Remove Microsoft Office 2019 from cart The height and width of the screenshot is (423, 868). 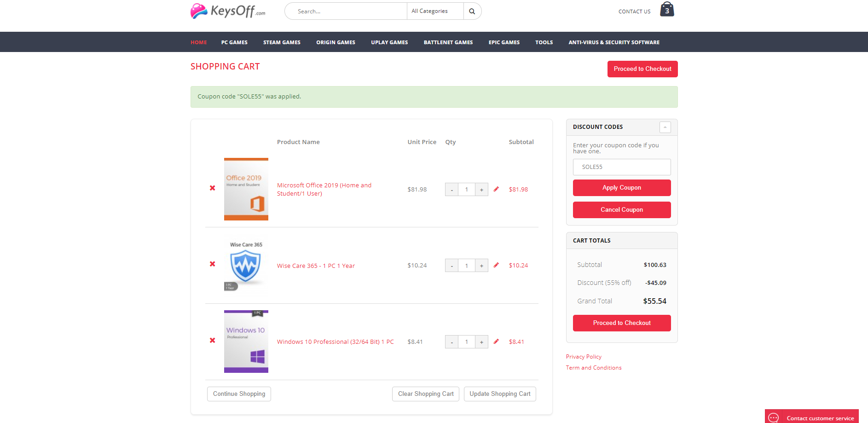tap(213, 188)
